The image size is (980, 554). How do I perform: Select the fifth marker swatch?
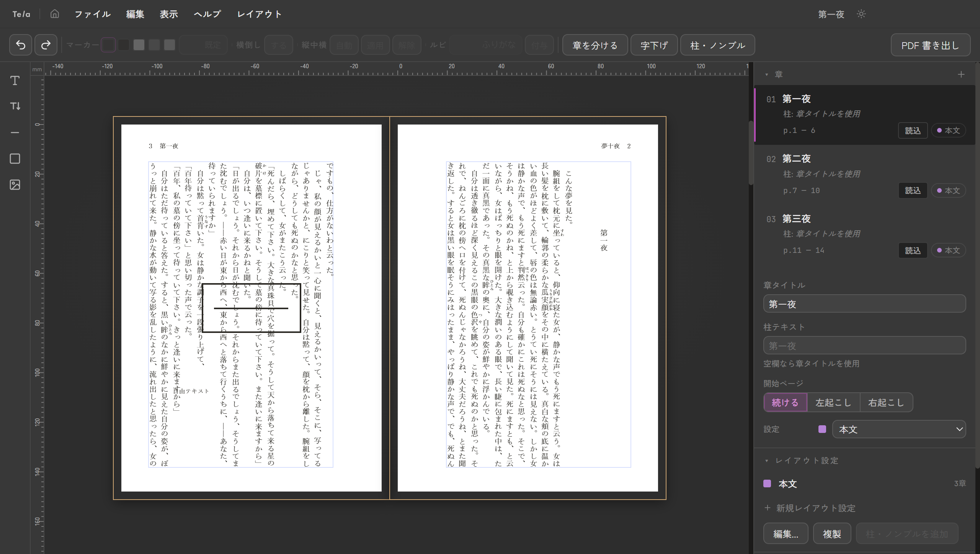click(169, 45)
